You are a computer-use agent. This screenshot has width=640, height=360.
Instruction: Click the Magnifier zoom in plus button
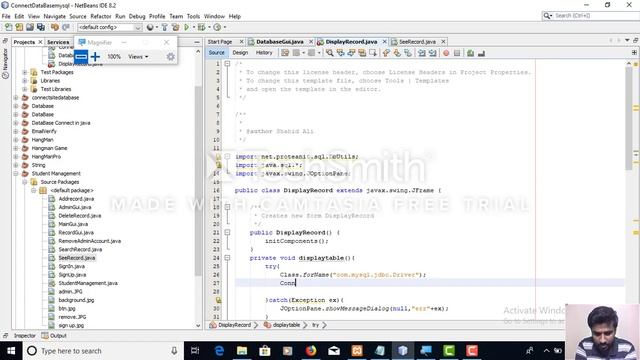click(95, 56)
